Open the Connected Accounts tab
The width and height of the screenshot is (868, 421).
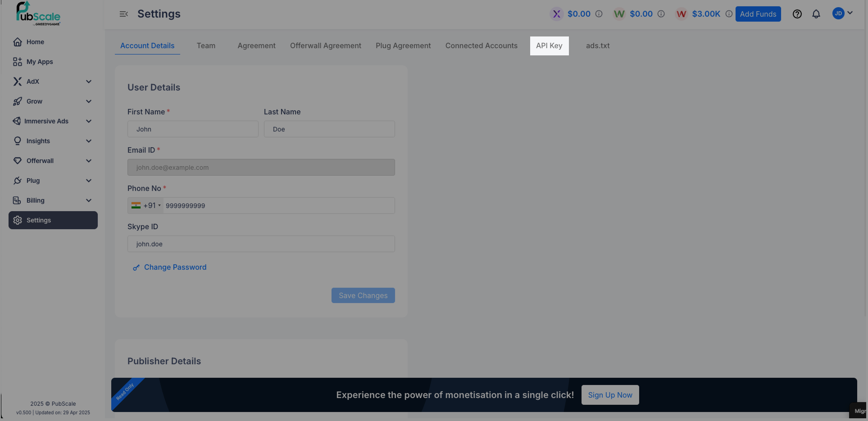click(481, 46)
